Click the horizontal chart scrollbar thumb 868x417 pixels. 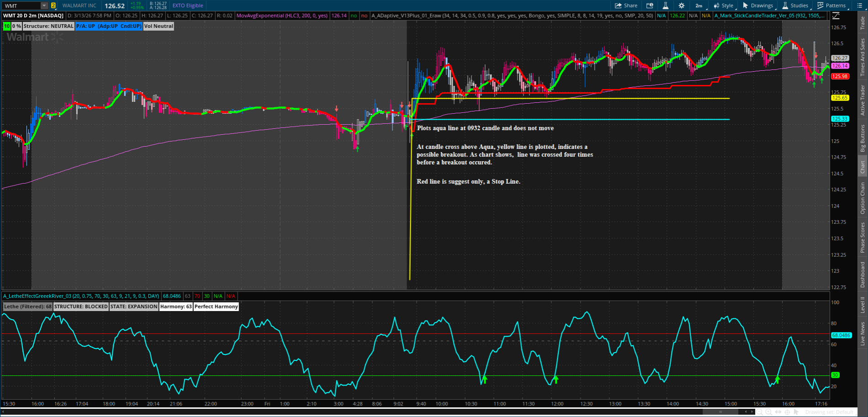(720, 412)
